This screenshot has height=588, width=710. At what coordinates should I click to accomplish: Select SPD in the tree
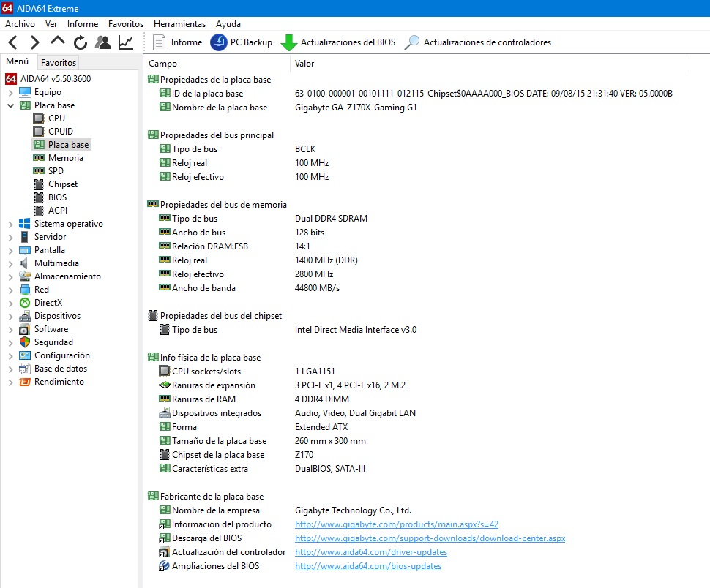click(56, 171)
